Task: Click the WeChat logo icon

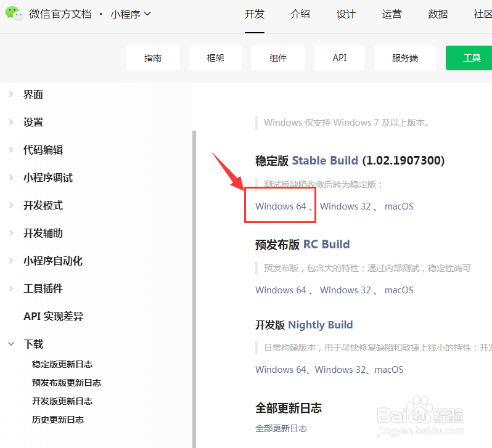Action: tap(14, 14)
